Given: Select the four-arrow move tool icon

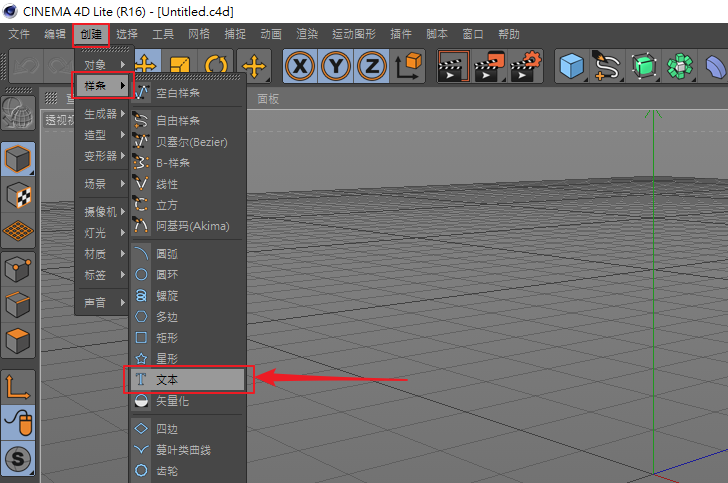Looking at the screenshot, I should 254,66.
